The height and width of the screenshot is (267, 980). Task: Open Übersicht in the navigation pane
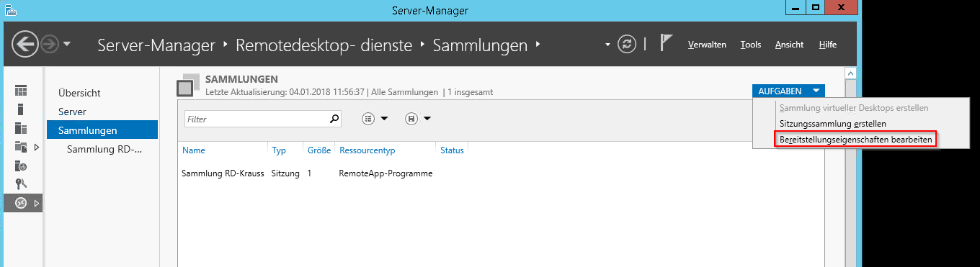pyautogui.click(x=79, y=93)
